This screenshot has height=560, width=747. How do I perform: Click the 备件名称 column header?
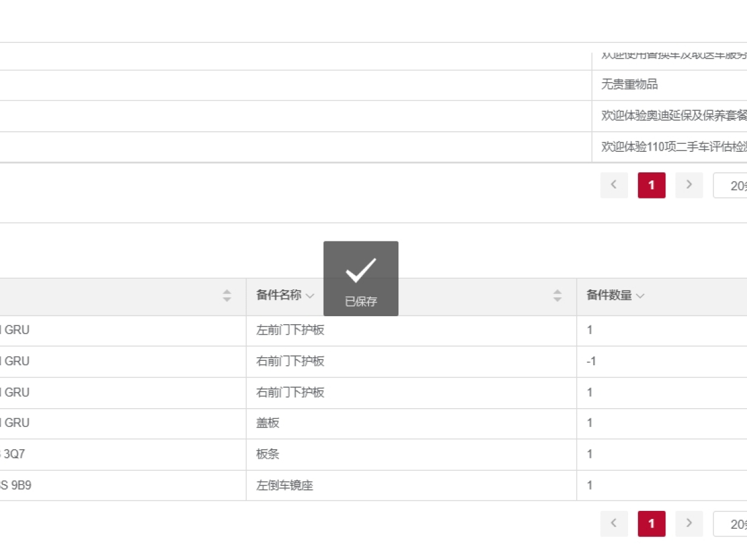click(x=278, y=296)
